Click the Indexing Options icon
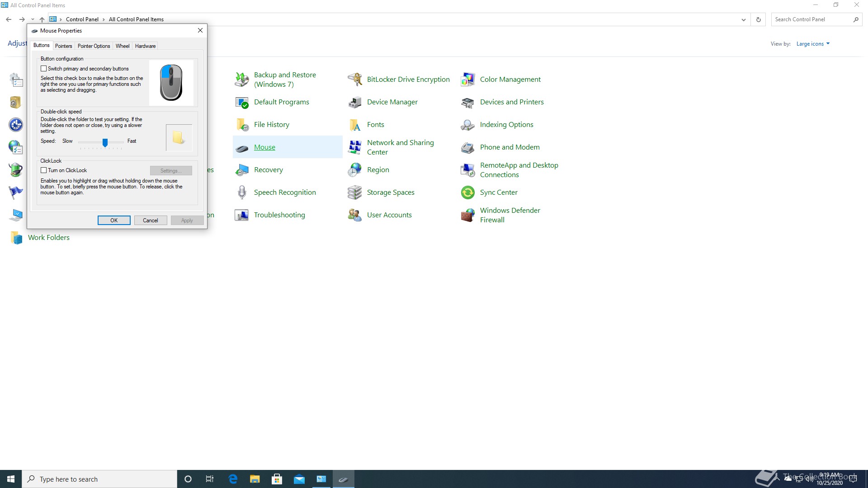 [x=468, y=125]
